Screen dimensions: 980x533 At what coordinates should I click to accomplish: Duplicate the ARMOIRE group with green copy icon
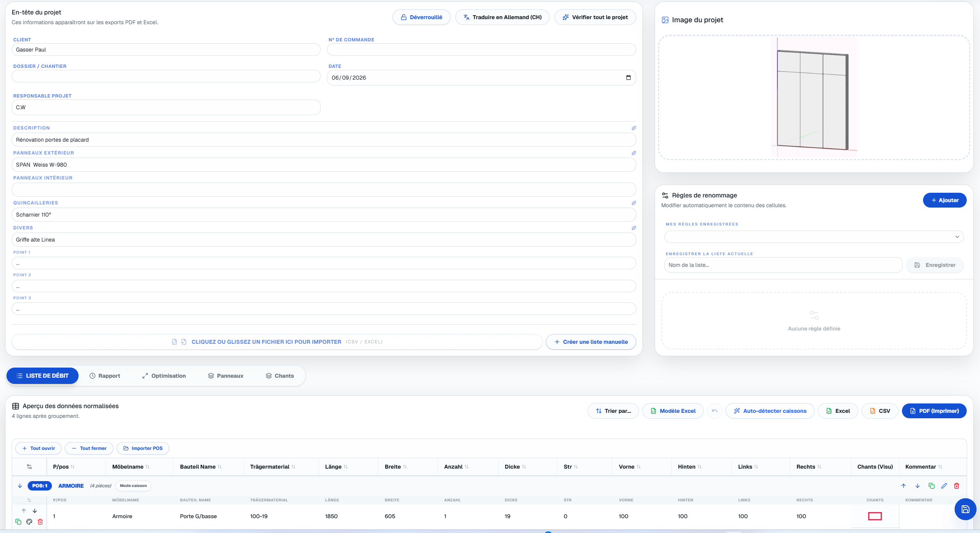click(932, 486)
